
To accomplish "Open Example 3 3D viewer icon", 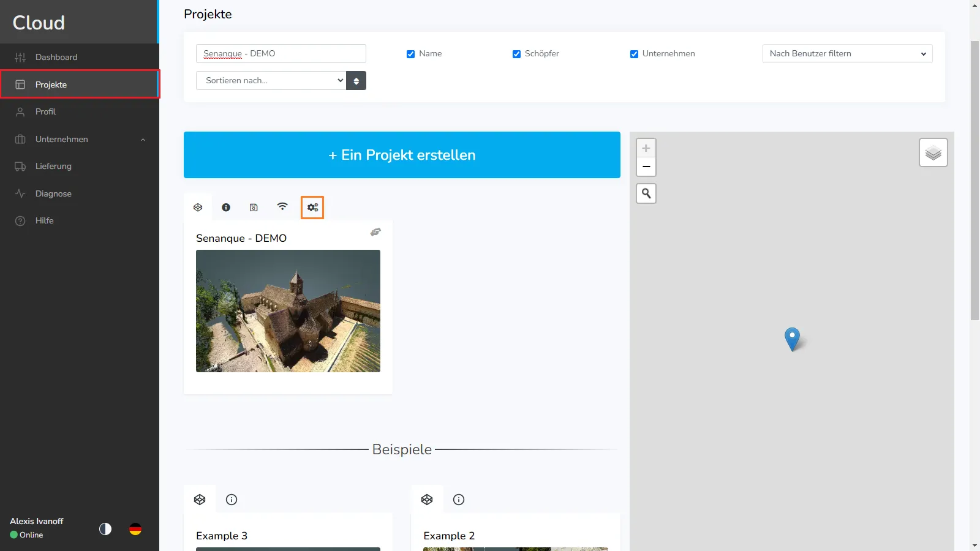I will click(x=200, y=500).
